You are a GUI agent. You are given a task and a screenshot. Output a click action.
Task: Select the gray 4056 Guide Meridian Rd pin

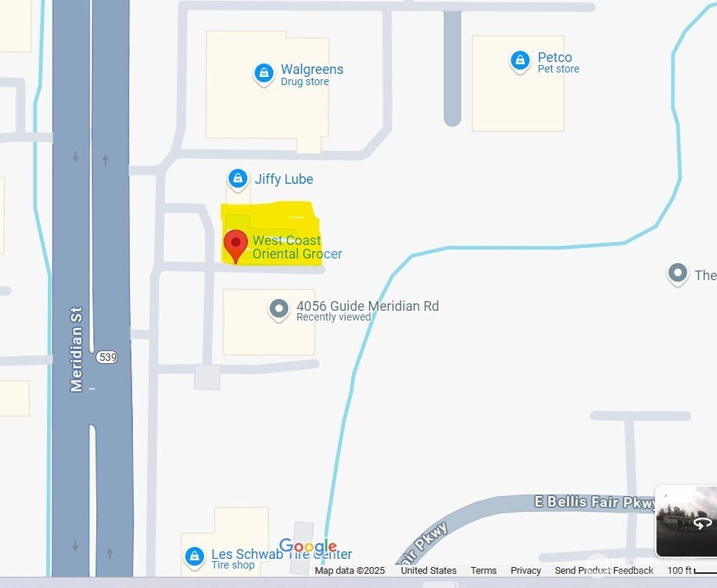pyautogui.click(x=279, y=310)
